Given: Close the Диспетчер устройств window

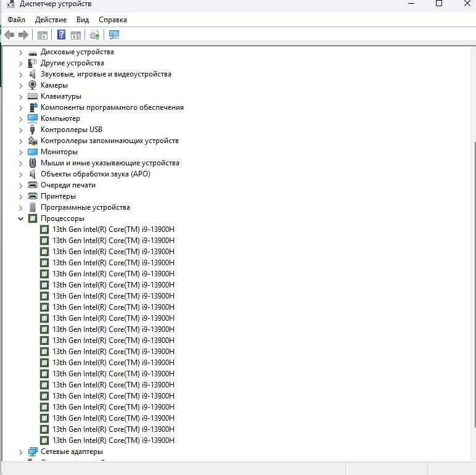Looking at the screenshot, I should [467, 3].
